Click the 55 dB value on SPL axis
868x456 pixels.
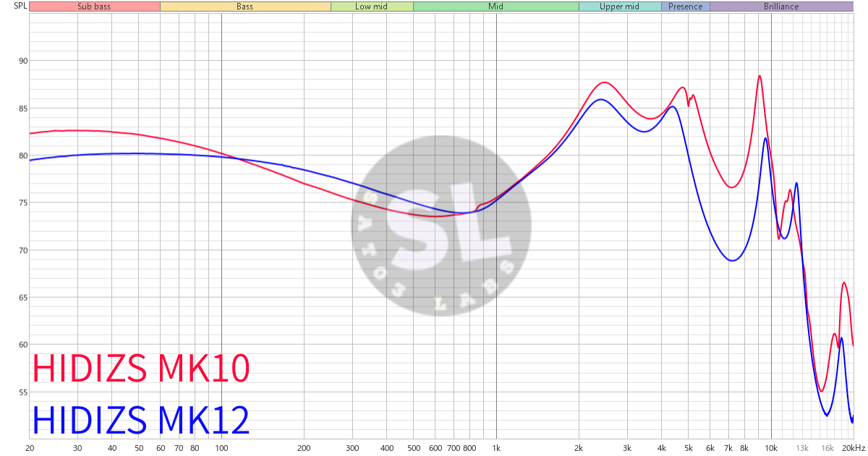(x=23, y=392)
